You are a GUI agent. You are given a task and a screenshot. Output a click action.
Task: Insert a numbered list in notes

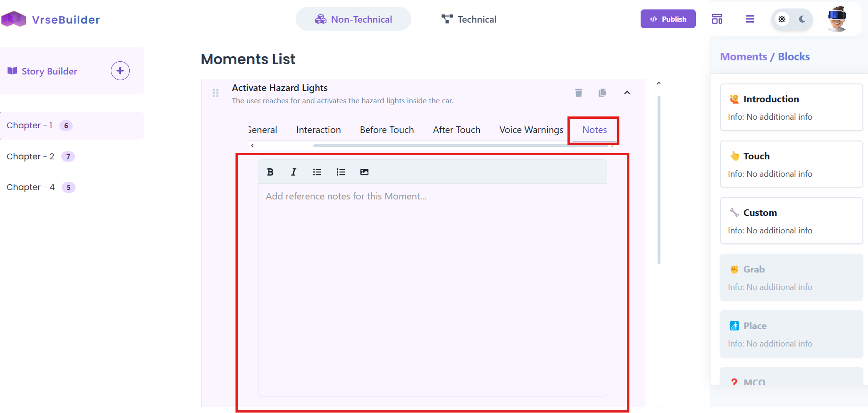click(x=341, y=172)
